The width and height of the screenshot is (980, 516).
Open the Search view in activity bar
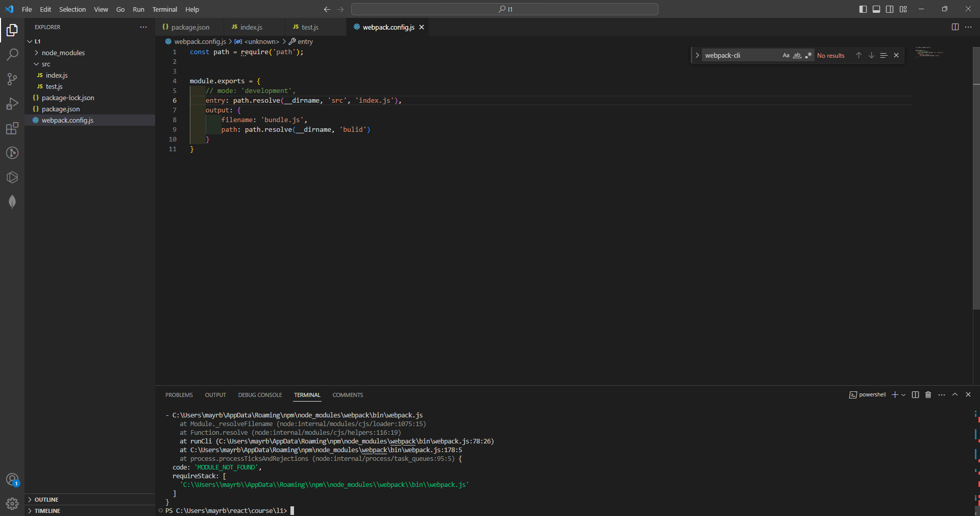12,55
